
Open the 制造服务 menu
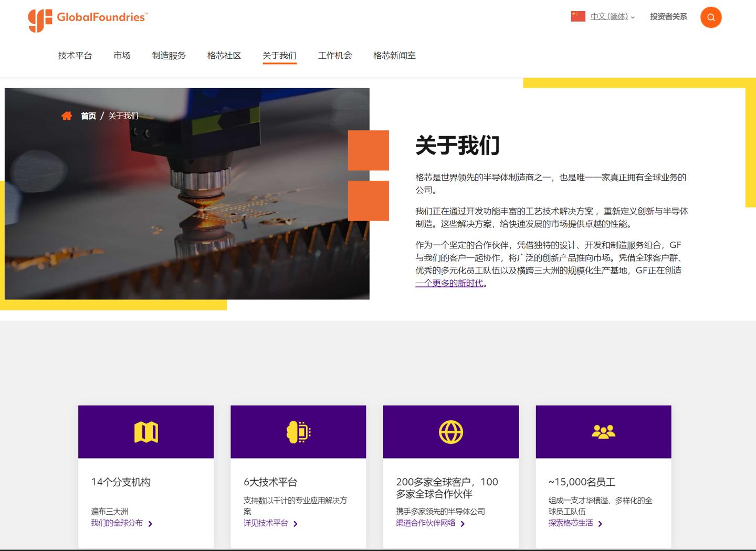point(169,56)
